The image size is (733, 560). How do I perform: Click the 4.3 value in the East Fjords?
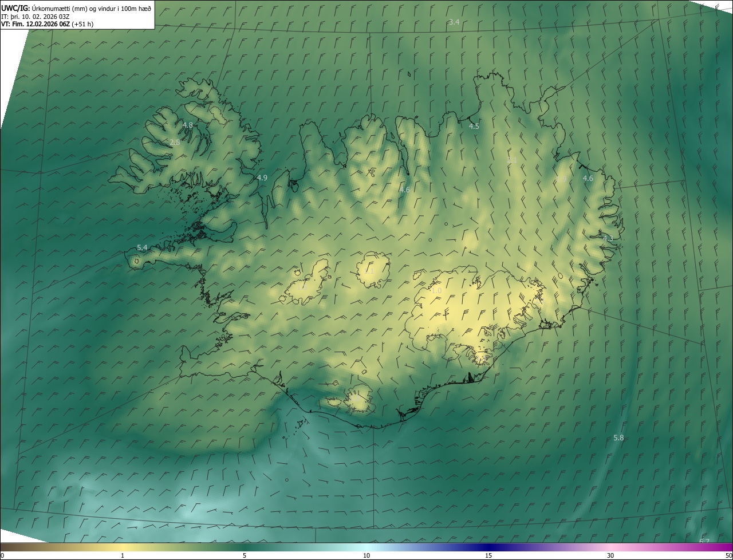tap(608, 239)
